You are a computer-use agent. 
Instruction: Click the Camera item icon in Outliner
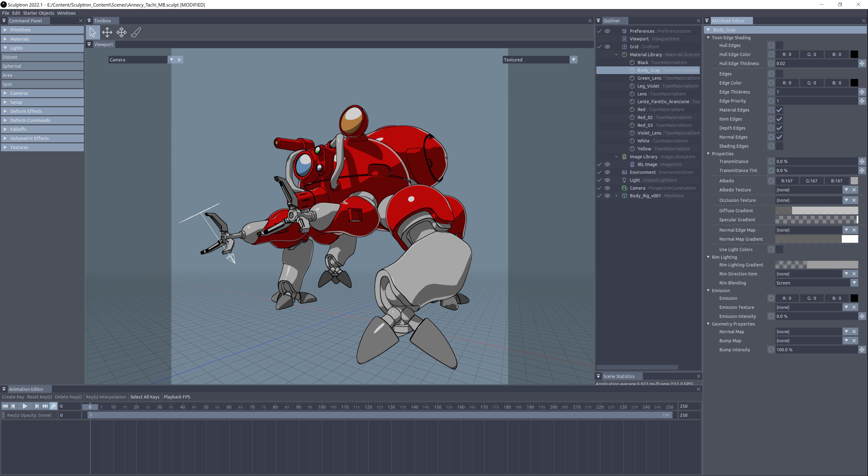(x=624, y=188)
